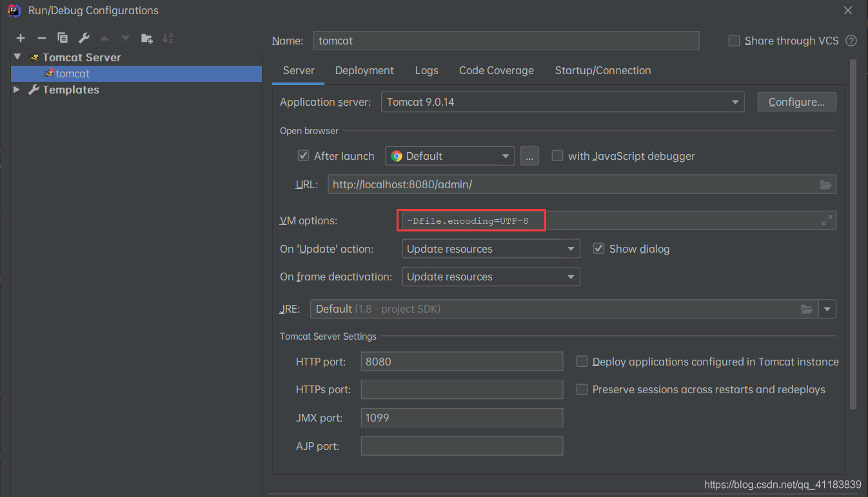The width and height of the screenshot is (868, 497).
Task: Click the JMX port field
Action: click(462, 418)
